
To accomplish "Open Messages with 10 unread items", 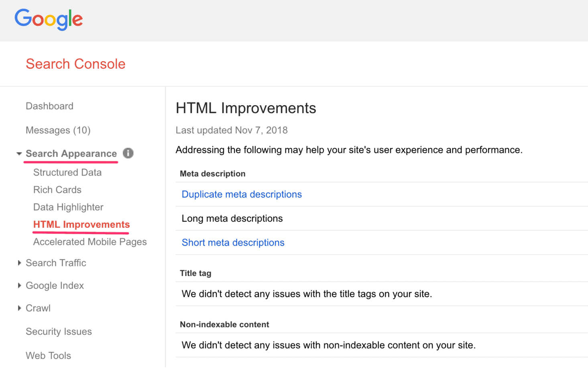I will pos(58,130).
